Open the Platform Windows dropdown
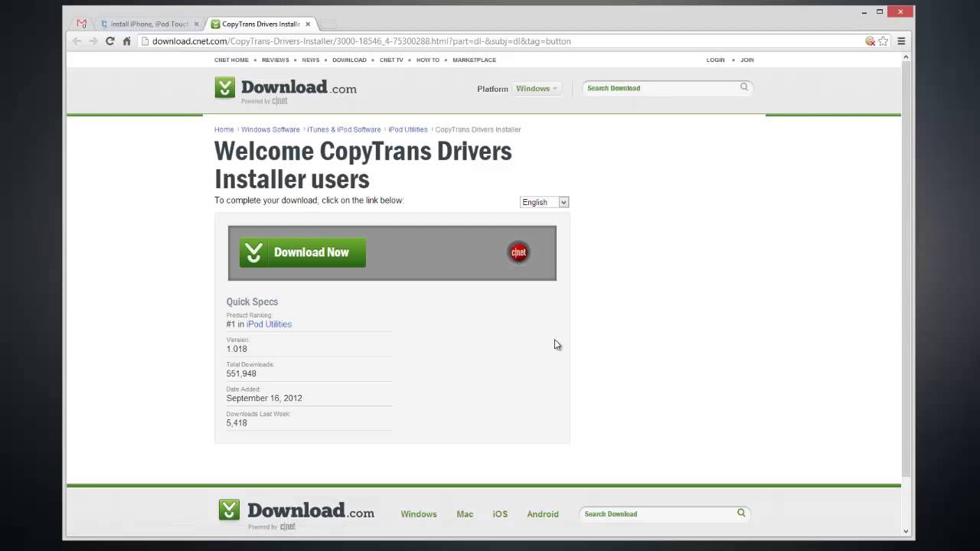The image size is (980, 551). click(x=537, y=89)
